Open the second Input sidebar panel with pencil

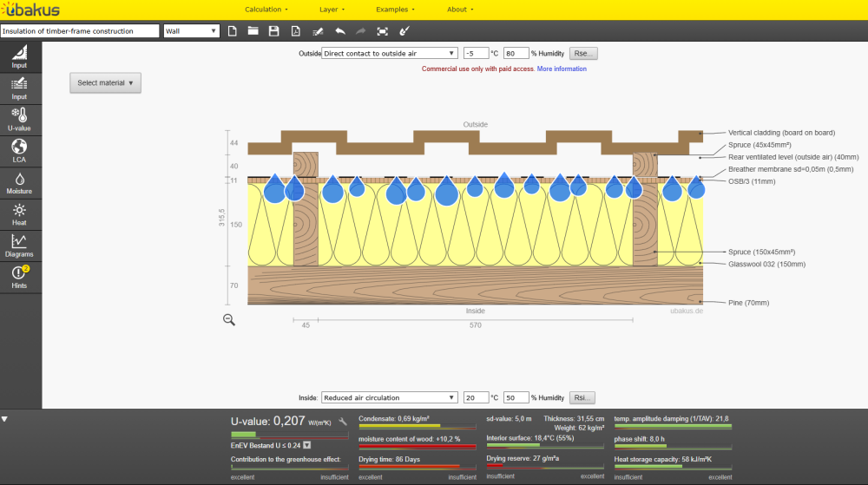(x=21, y=89)
